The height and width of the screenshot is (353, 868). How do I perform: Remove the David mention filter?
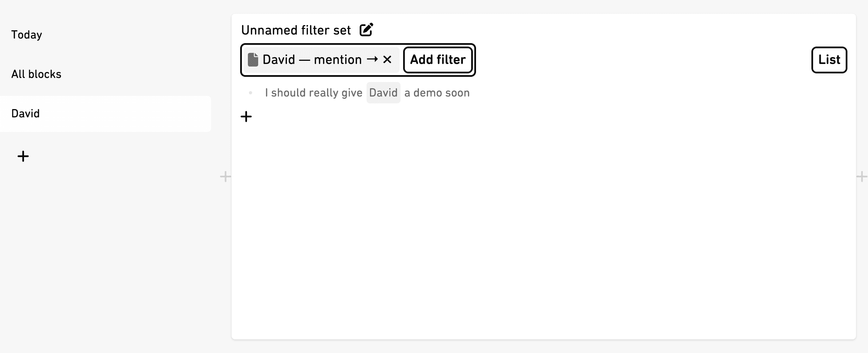(x=387, y=60)
